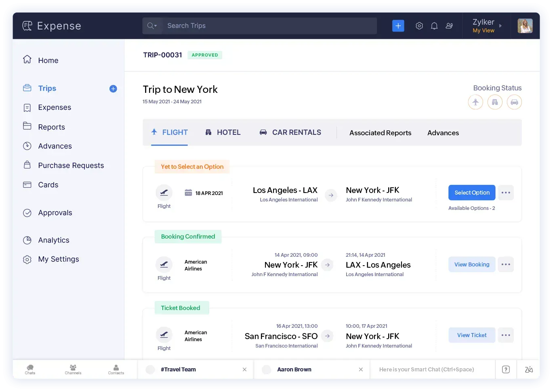Open the notifications bell icon
The width and height of the screenshot is (553, 392).
(434, 25)
